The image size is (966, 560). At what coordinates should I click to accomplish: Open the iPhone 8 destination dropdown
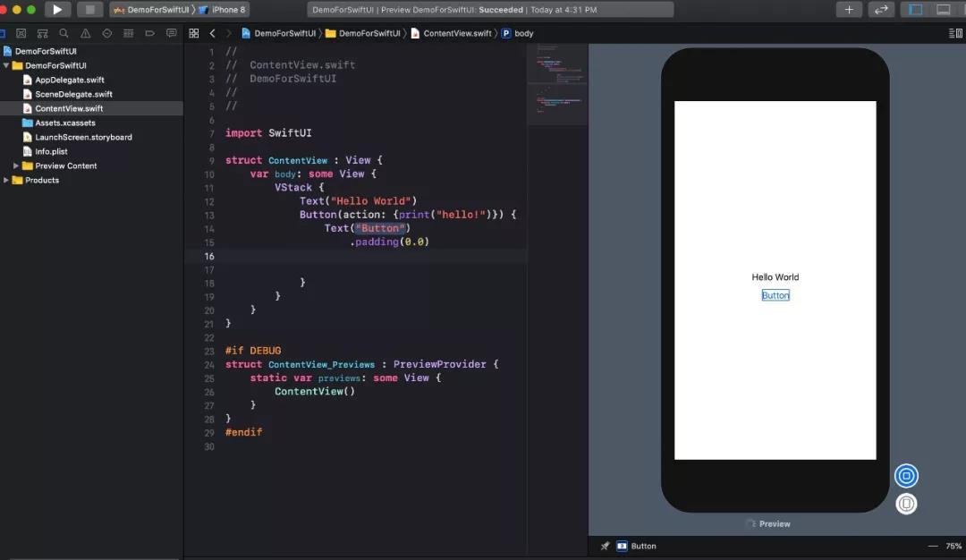point(222,10)
